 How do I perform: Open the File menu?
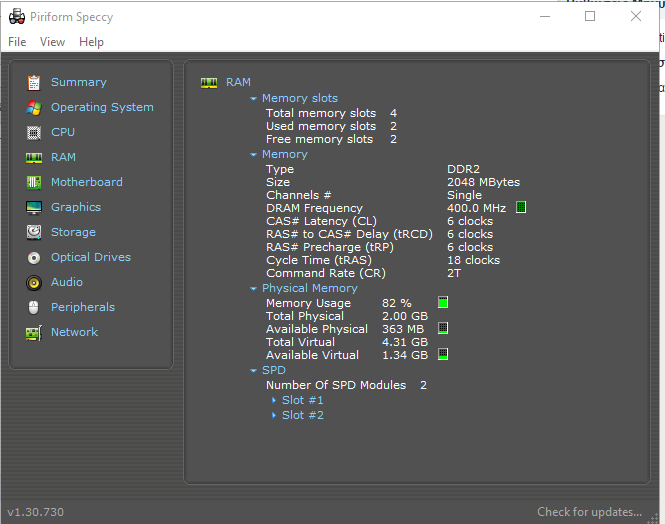click(x=17, y=42)
